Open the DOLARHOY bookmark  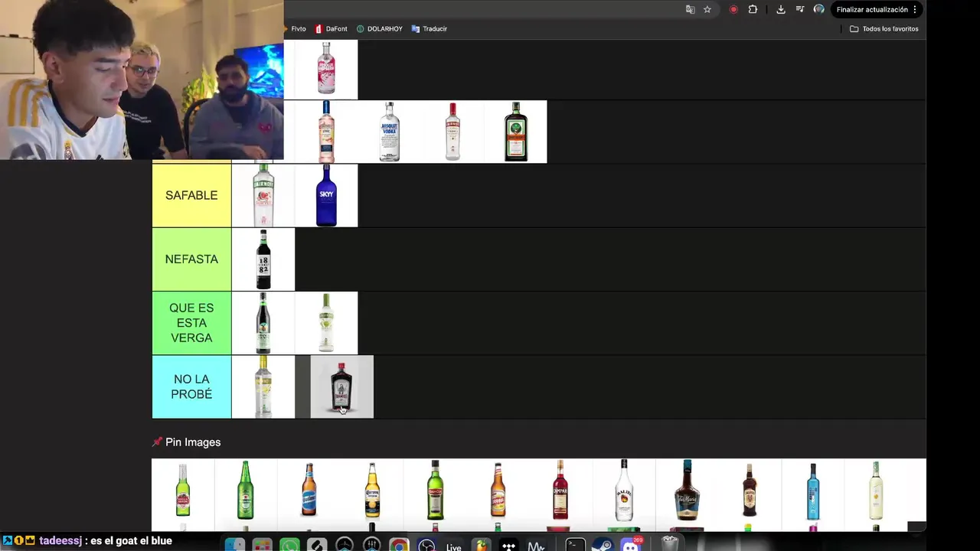coord(379,28)
